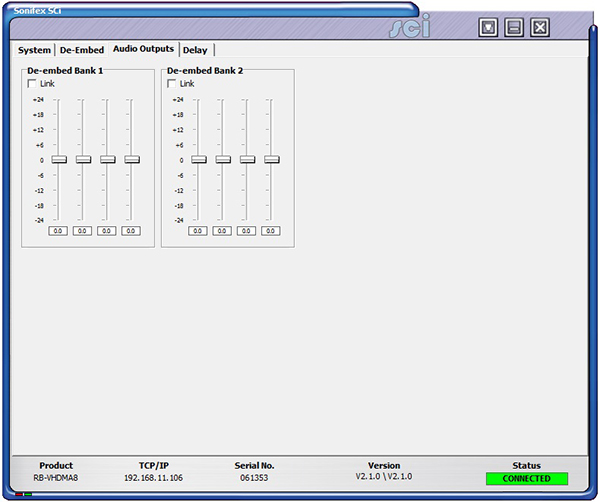Click second gain value box in Bank 1

[x=82, y=231]
